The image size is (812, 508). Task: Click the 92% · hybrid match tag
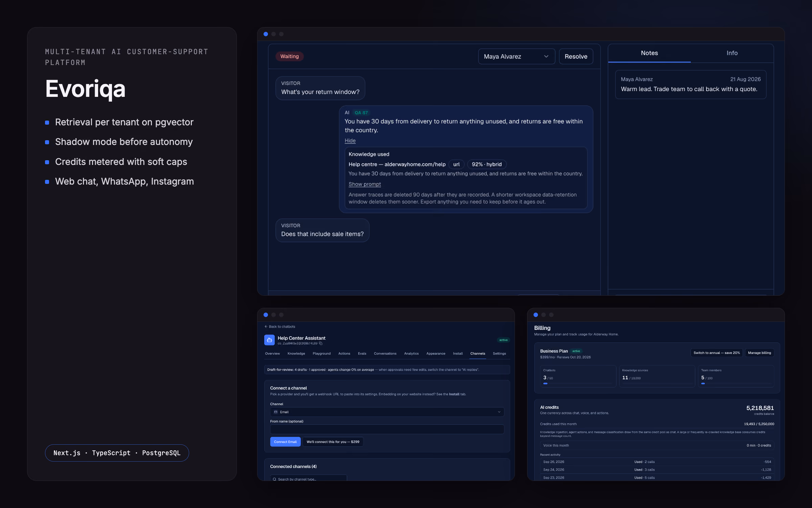point(487,165)
